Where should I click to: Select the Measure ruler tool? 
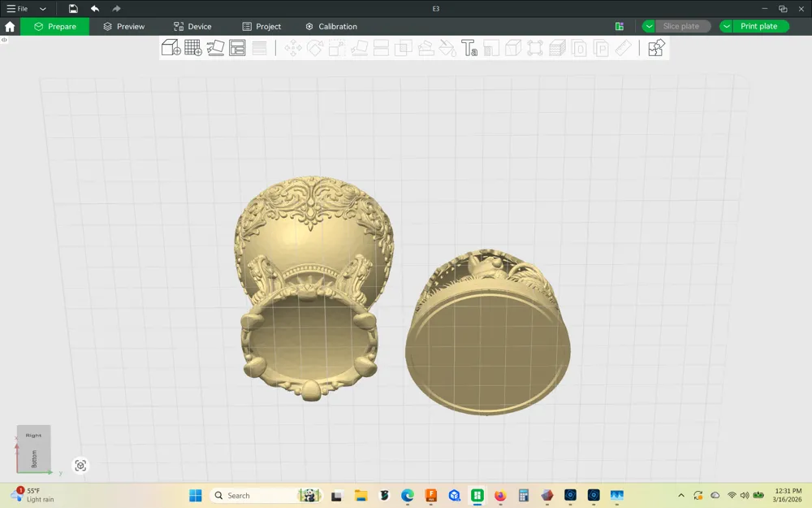point(623,48)
